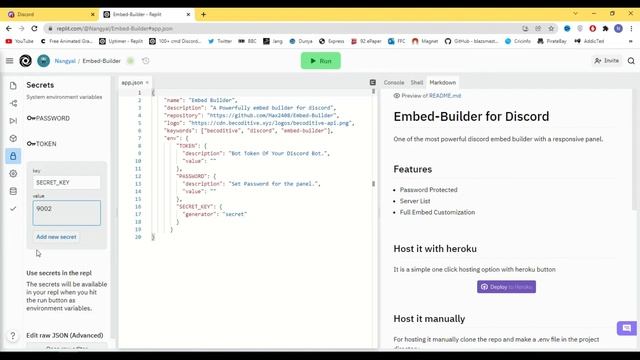Open the Uptimer - Replit bookmark
This screenshot has width=640, height=360.
tap(121, 41)
